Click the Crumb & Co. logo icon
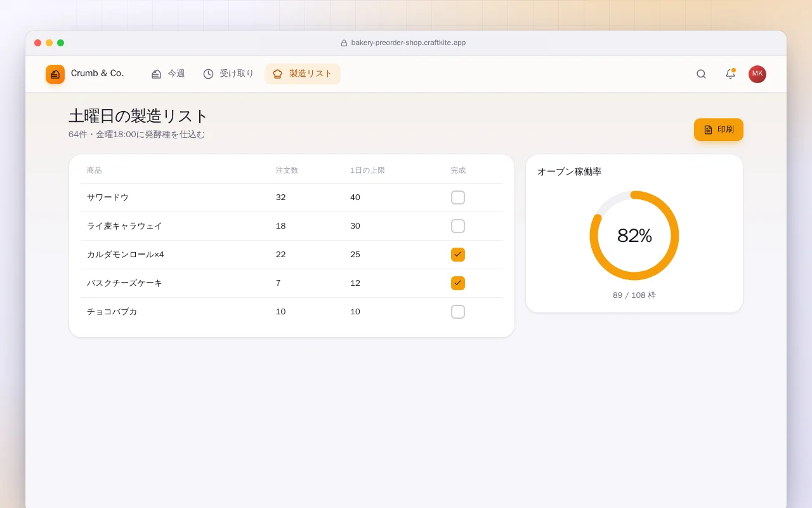This screenshot has height=508, width=812. (x=55, y=74)
